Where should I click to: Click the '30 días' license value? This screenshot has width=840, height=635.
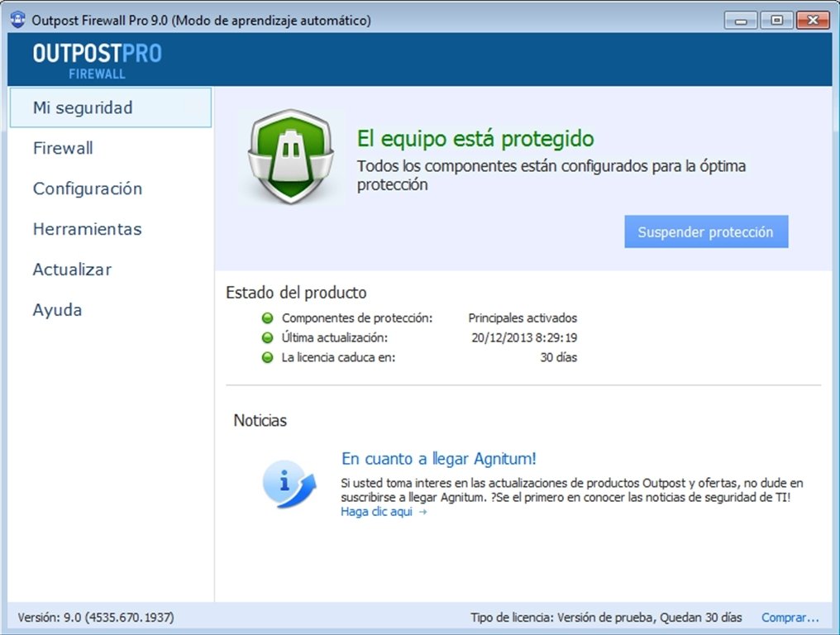[x=558, y=357]
